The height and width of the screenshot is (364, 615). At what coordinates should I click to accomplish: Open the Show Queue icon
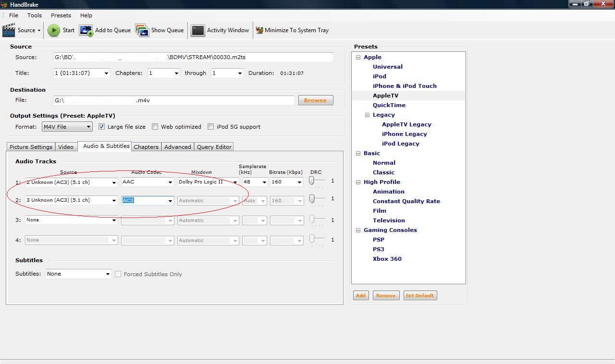click(x=142, y=30)
